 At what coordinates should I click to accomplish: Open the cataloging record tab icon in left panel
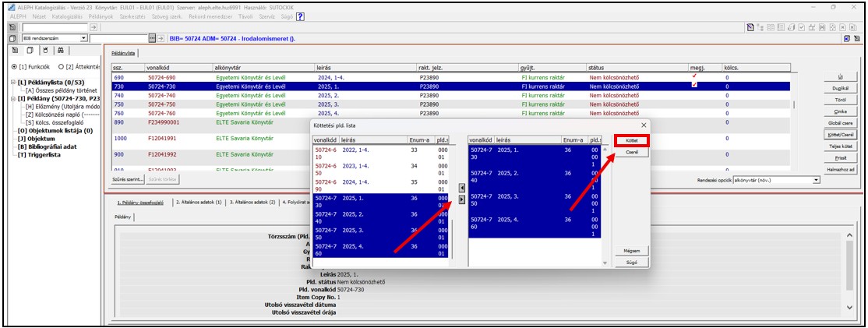pos(16,51)
